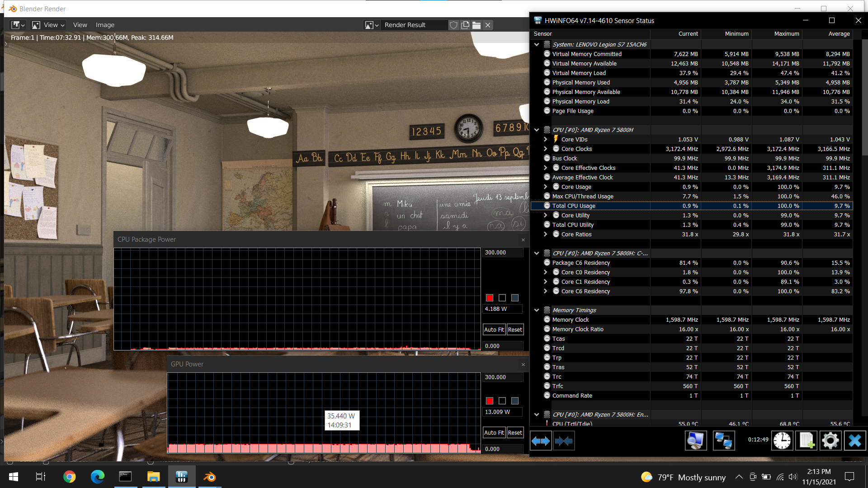Open Blender image view mode dropdown

[48, 25]
